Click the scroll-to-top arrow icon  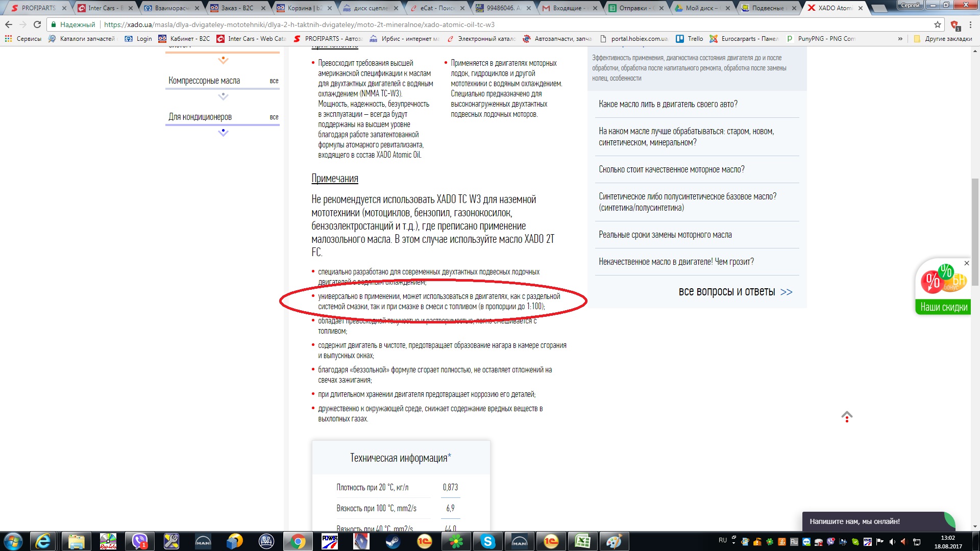pyautogui.click(x=847, y=416)
